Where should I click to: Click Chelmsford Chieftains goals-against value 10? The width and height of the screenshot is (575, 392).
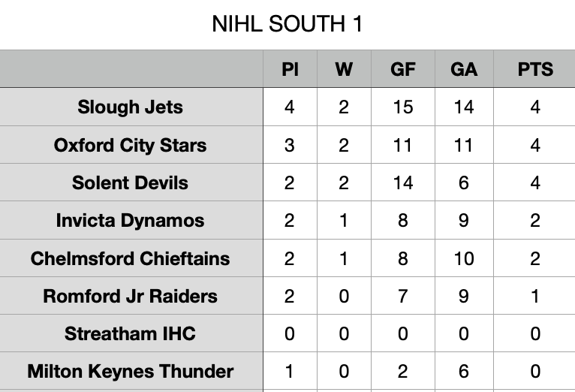464,258
